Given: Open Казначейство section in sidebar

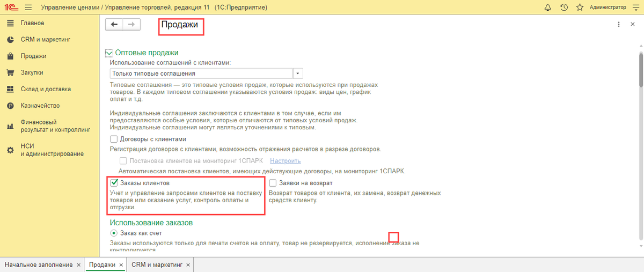Looking at the screenshot, I should coord(40,106).
